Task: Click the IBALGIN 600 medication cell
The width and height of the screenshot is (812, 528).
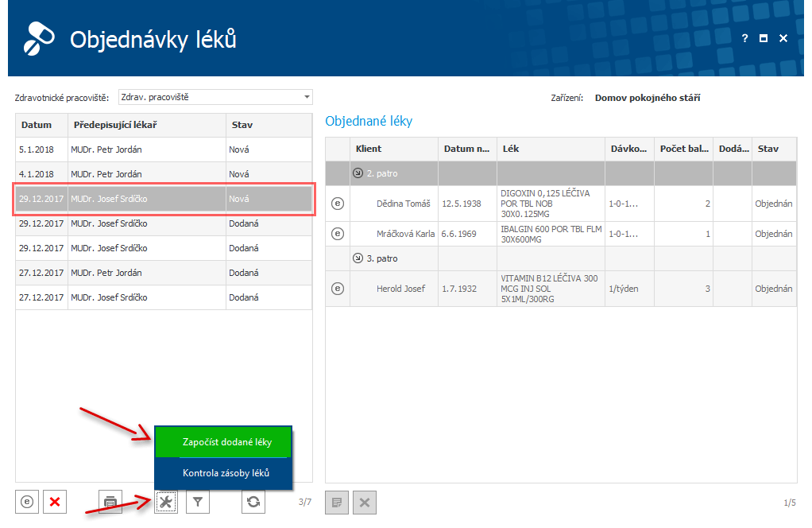Action: pos(551,234)
